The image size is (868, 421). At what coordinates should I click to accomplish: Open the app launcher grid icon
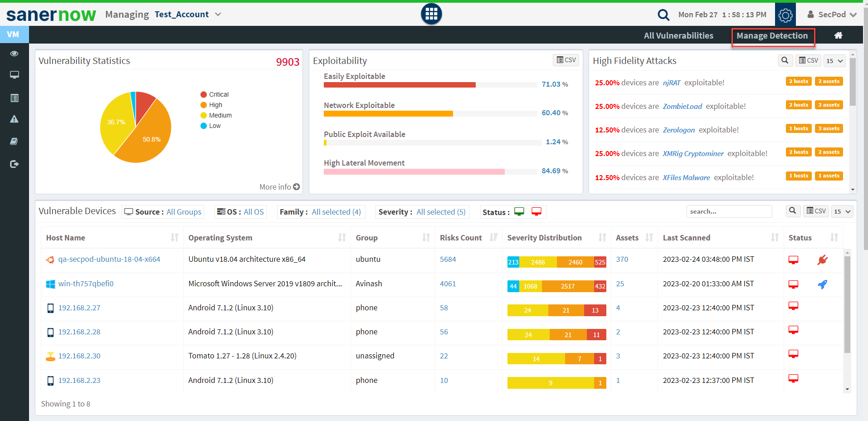tap(431, 14)
